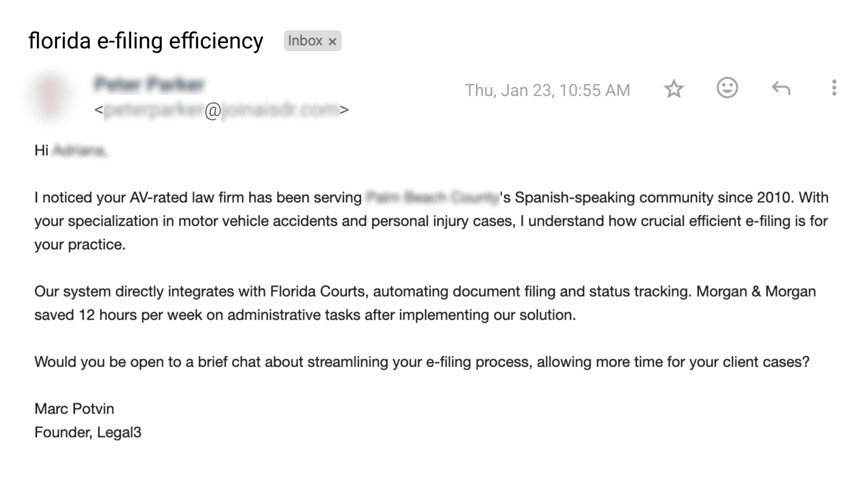Click the sender email address in angle brackets

[x=222, y=110]
